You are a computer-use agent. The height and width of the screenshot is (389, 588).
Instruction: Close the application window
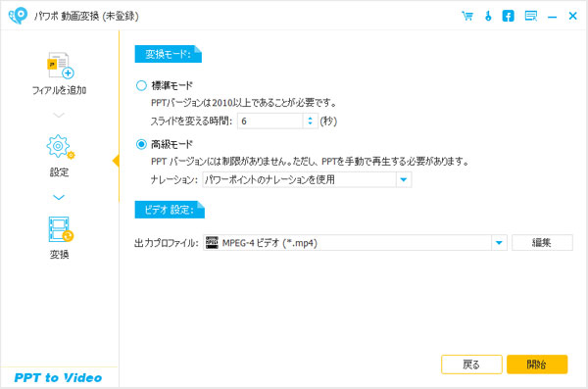[572, 16]
